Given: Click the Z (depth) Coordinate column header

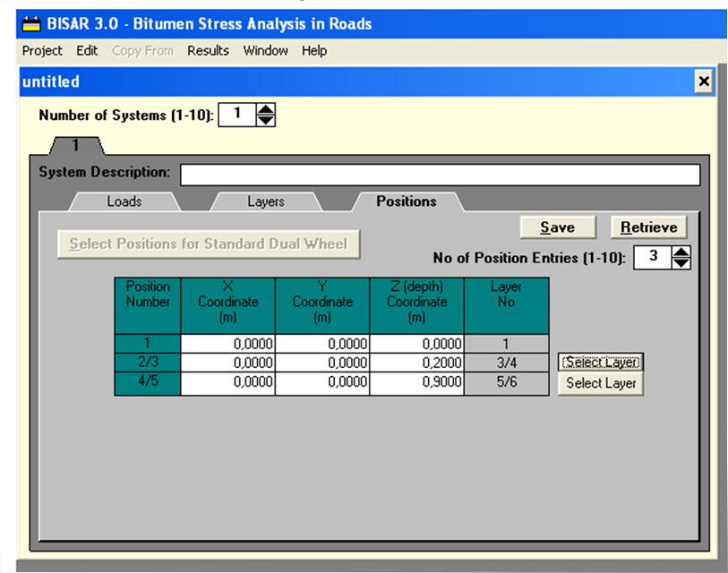Looking at the screenshot, I should point(417,306).
